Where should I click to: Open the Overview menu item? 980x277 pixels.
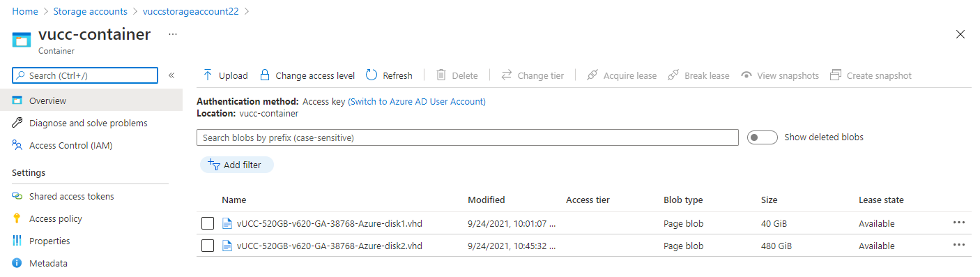tap(91, 100)
